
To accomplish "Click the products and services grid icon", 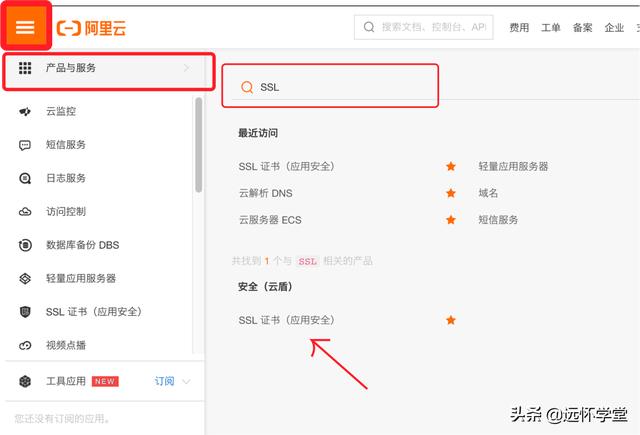I will (25, 68).
